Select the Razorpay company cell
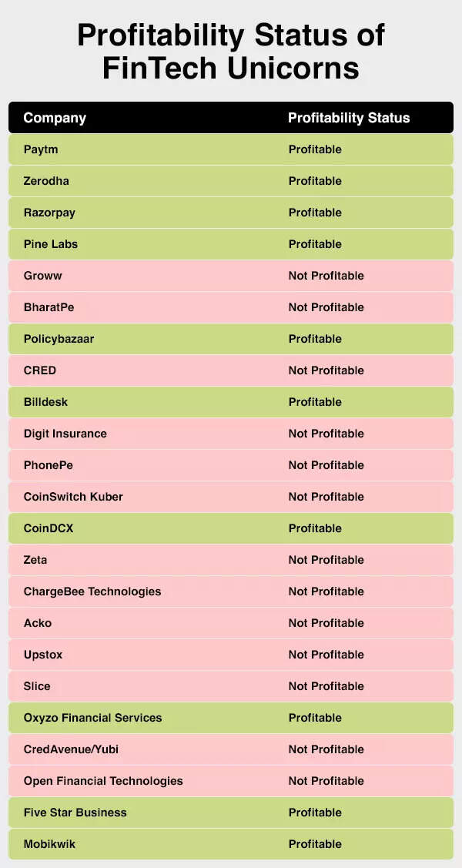 click(49, 213)
